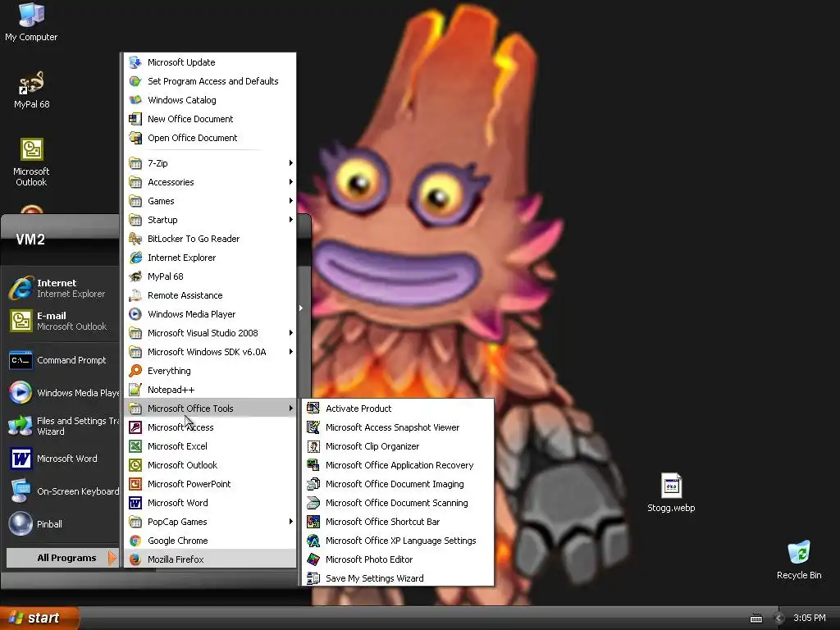The image size is (840, 630).
Task: Click MyPal 68 icon in programs list
Action: 135,276
